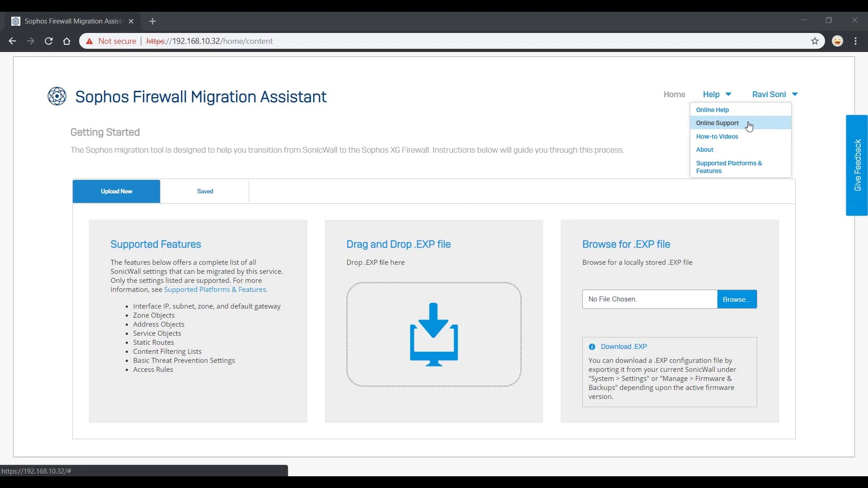Select the Upload New tab
Screen dimensions: 868x488
point(116,191)
